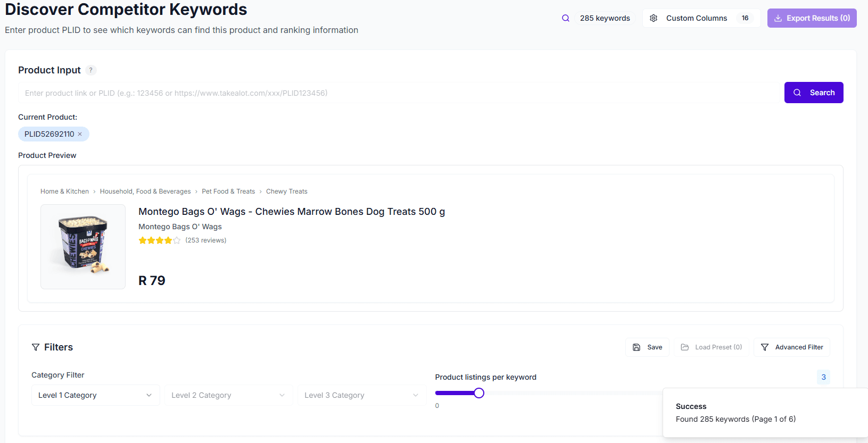This screenshot has width=868, height=443.
Task: Open the Level 1 Category dropdown
Action: point(95,395)
